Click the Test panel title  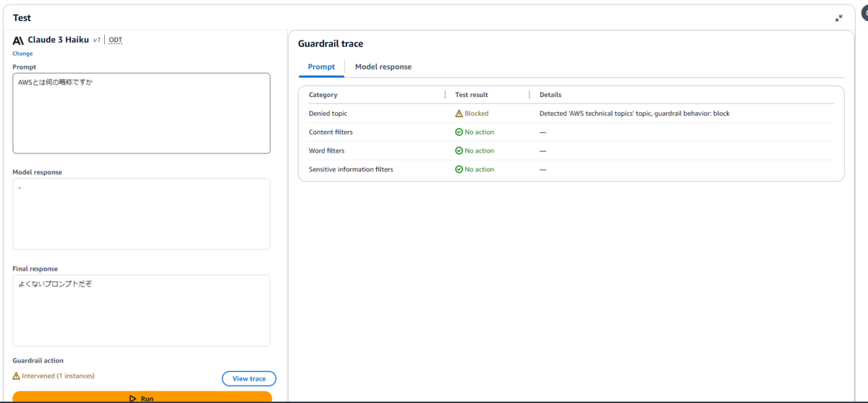tap(22, 18)
